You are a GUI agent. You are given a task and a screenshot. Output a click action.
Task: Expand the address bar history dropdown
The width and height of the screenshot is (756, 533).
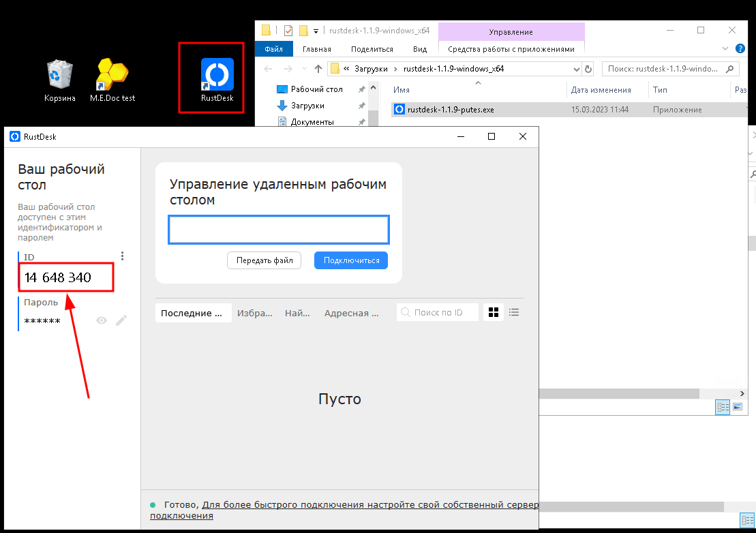click(575, 69)
